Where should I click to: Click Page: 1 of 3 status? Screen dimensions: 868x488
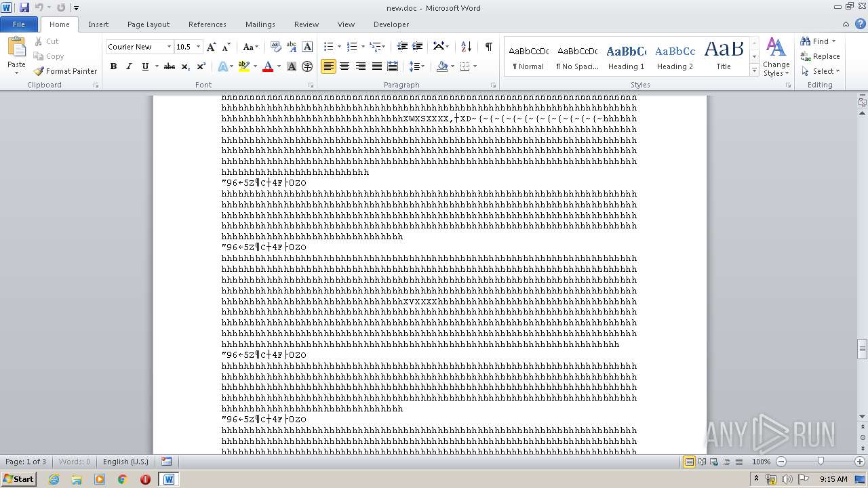(26, 462)
